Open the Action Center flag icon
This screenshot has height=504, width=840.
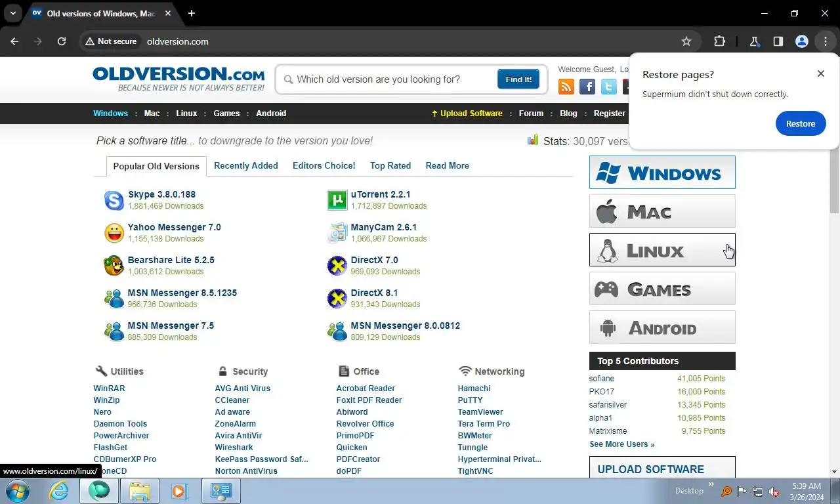(742, 492)
